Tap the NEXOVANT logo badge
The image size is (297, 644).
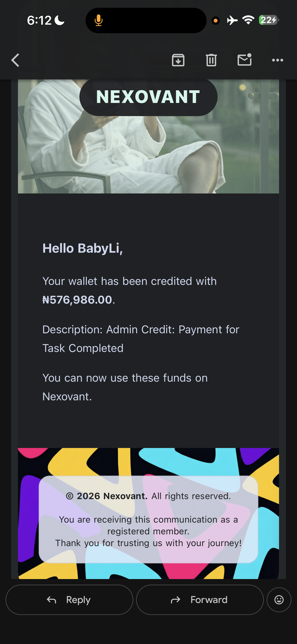(148, 97)
